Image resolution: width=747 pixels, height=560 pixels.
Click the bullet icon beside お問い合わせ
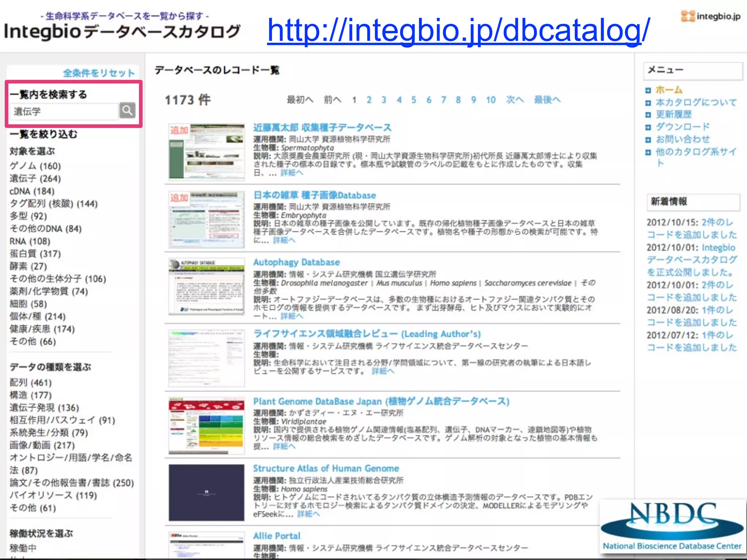click(648, 140)
